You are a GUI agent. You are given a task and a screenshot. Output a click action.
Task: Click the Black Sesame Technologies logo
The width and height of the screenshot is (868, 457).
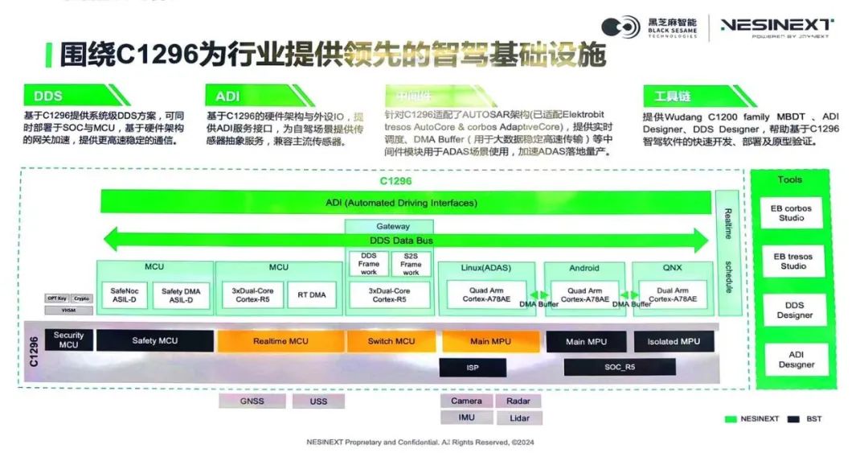pyautogui.click(x=649, y=27)
